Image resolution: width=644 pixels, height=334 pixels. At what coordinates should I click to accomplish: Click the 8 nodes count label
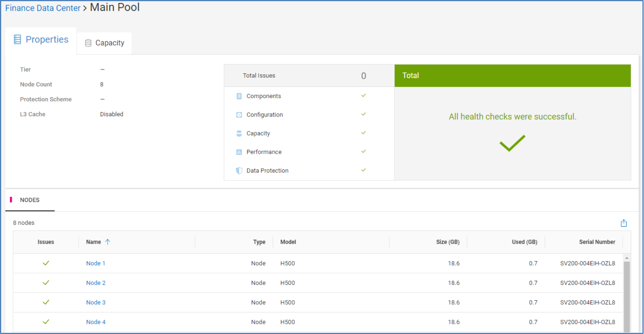coord(24,223)
